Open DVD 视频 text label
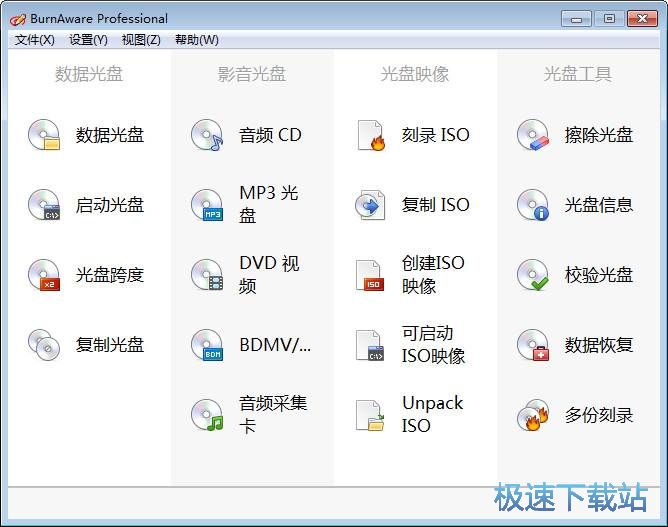 (x=269, y=274)
